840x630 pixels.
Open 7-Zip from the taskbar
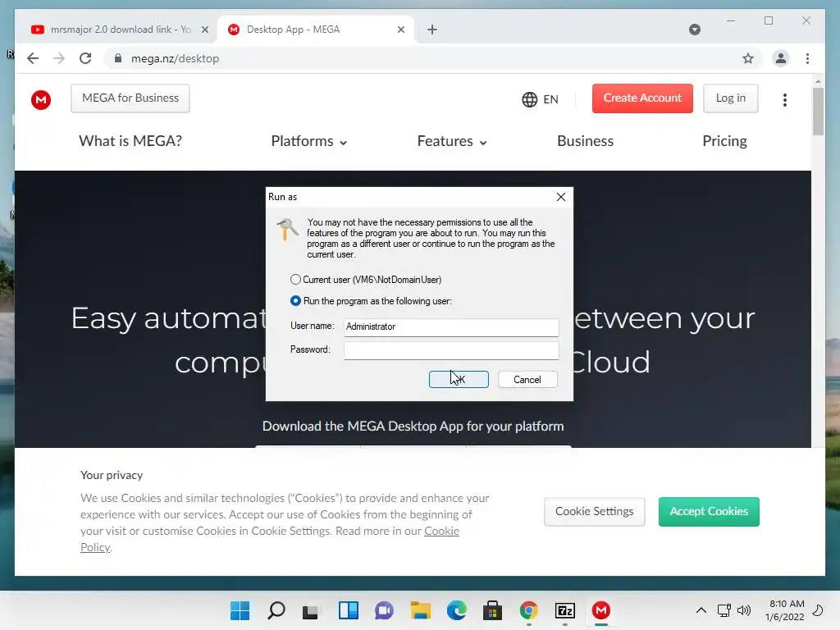click(565, 610)
